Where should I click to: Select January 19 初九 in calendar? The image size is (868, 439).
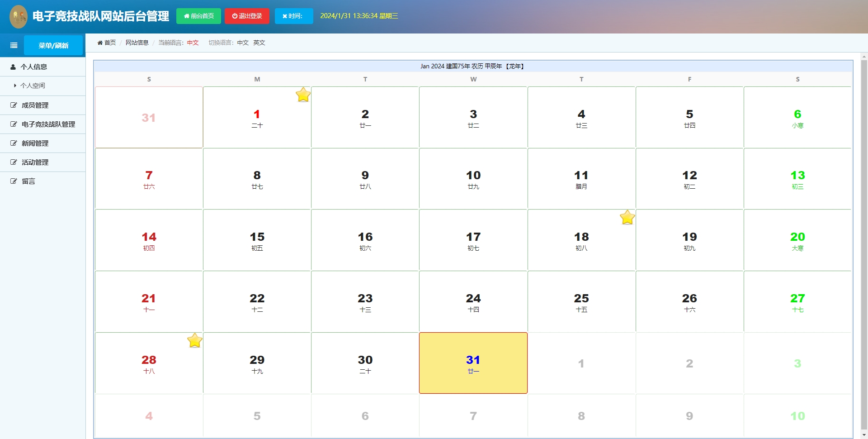pyautogui.click(x=689, y=240)
